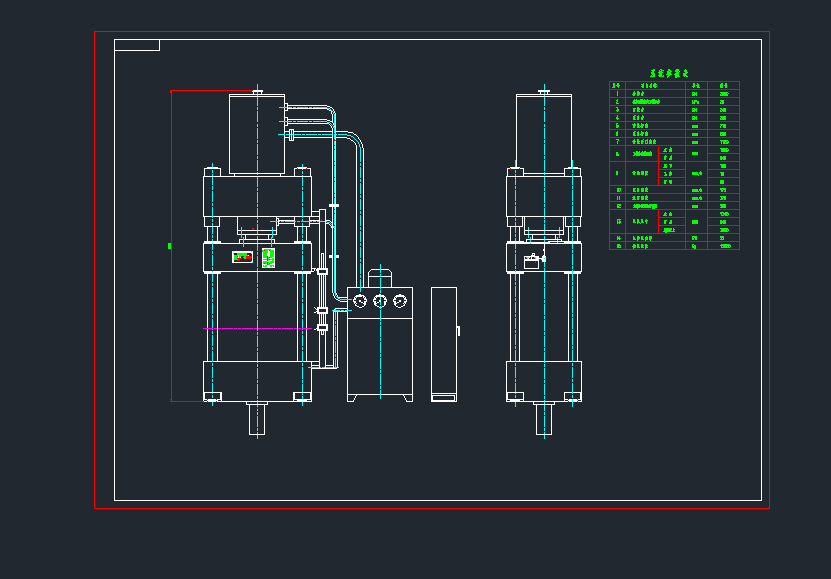
Task: Select the bottom ram under the front-view press
Action: click(258, 418)
